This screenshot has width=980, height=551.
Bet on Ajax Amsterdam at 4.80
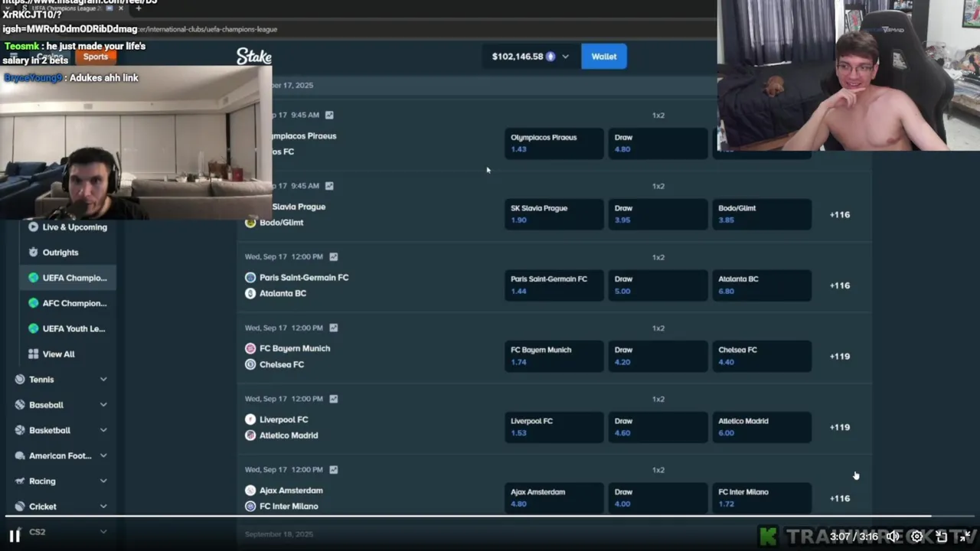pos(554,498)
